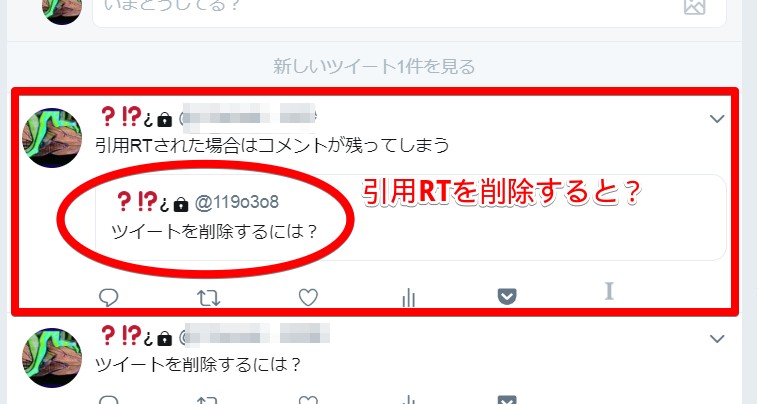The height and width of the screenshot is (404, 758).
Task: Retweet the second tweet at bottom
Action: point(208,400)
